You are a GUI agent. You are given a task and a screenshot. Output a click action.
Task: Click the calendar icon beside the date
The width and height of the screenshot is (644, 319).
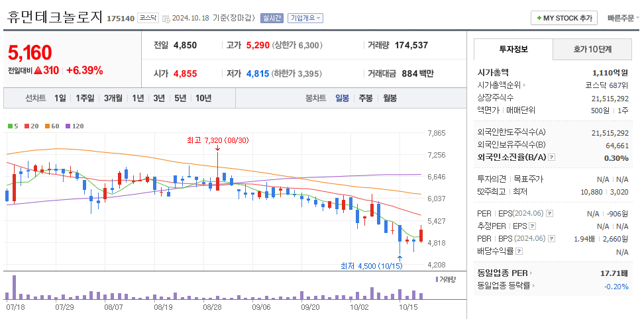[166, 19]
